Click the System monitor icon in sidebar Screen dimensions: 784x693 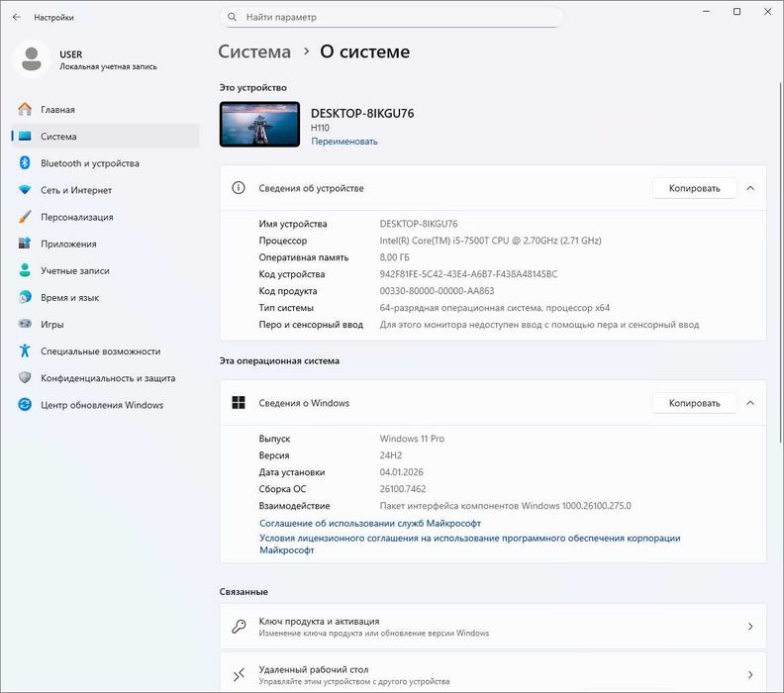pyautogui.click(x=25, y=136)
